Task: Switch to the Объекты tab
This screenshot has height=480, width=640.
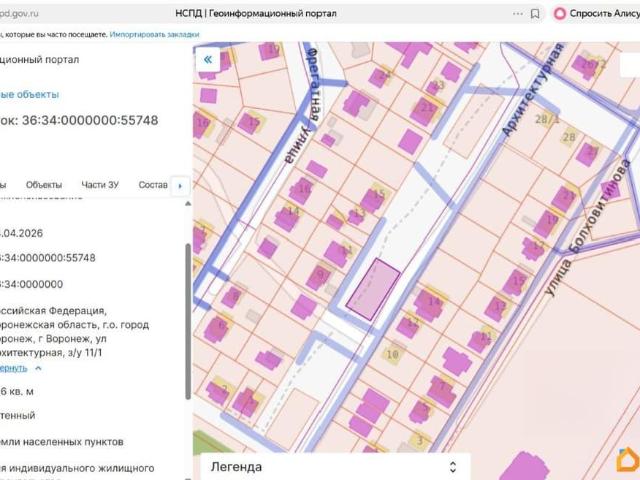Action: pos(44,185)
